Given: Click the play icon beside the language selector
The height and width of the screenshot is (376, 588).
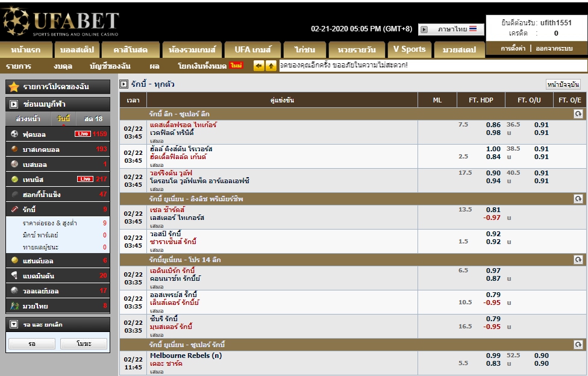Looking at the screenshot, I should (x=424, y=30).
